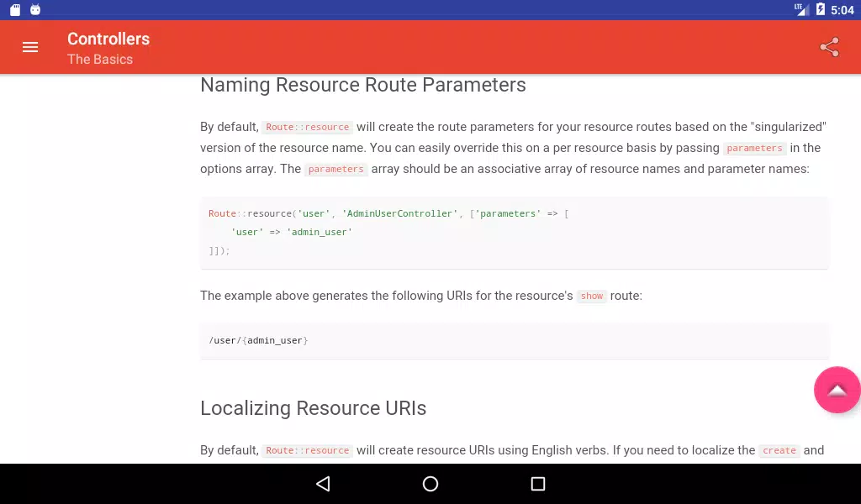Tap the 5:04 clock in status bar
The width and height of the screenshot is (861, 504).
coord(843,10)
